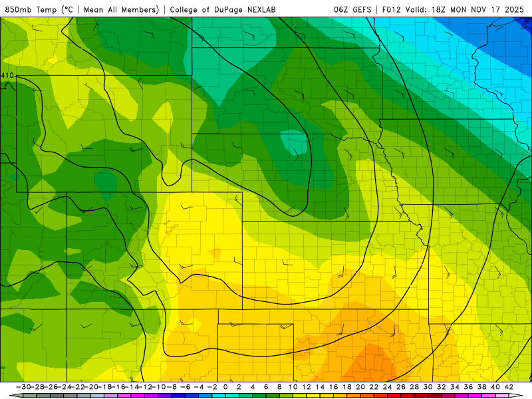Click the '42' color scale label
Image resolution: width=532 pixels, height=399 pixels.
[x=509, y=387]
